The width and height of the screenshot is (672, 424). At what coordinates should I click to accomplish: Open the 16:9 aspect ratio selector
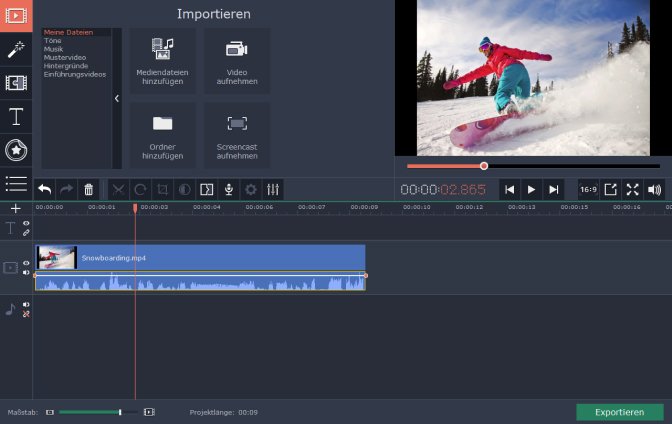(x=588, y=189)
